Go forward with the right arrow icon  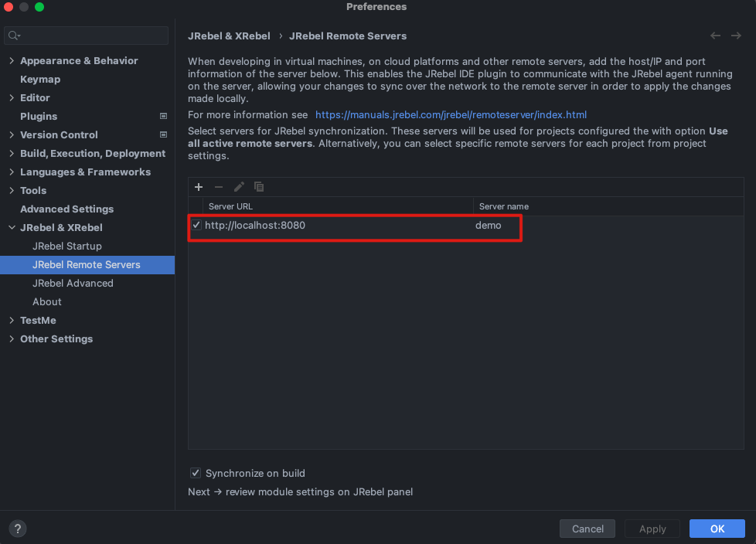coord(736,36)
